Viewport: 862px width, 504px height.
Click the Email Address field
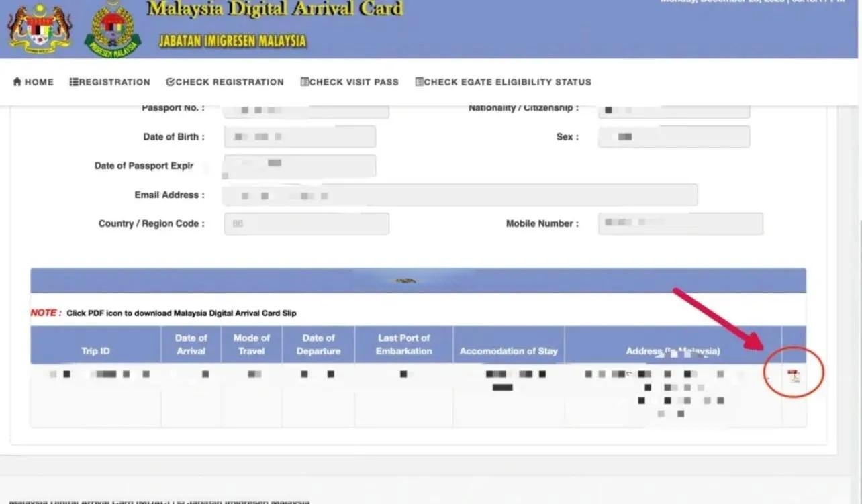(x=460, y=195)
